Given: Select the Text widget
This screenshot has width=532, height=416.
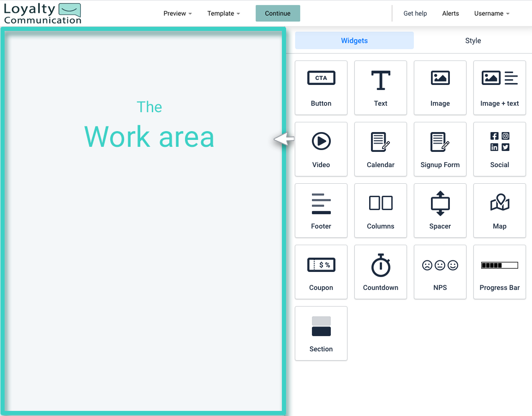Looking at the screenshot, I should pos(380,88).
